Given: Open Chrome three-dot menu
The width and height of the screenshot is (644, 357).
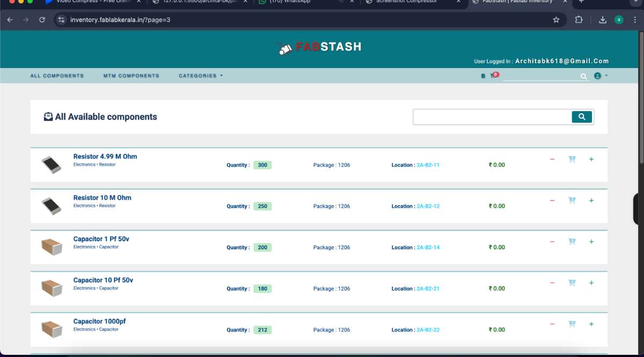Looking at the screenshot, I should click(635, 20).
